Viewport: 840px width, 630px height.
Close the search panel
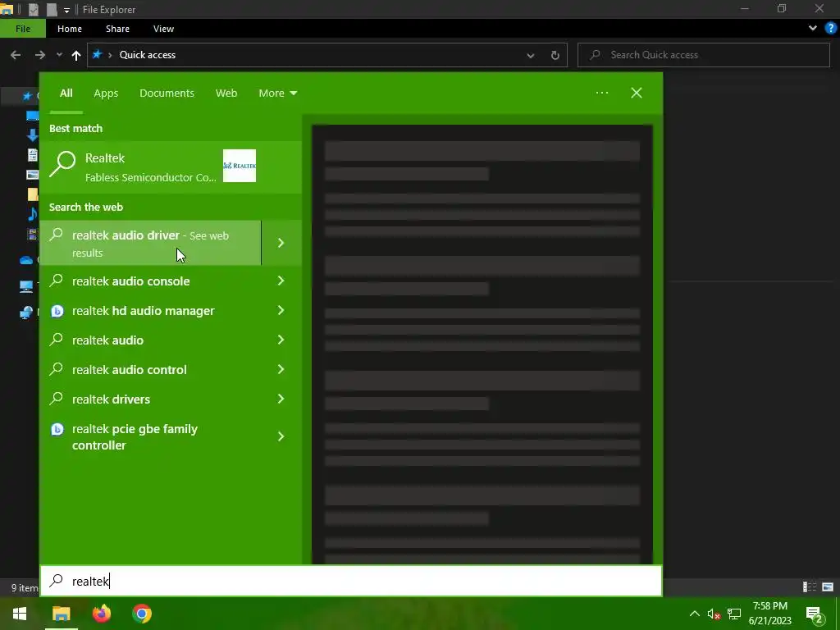pos(637,93)
